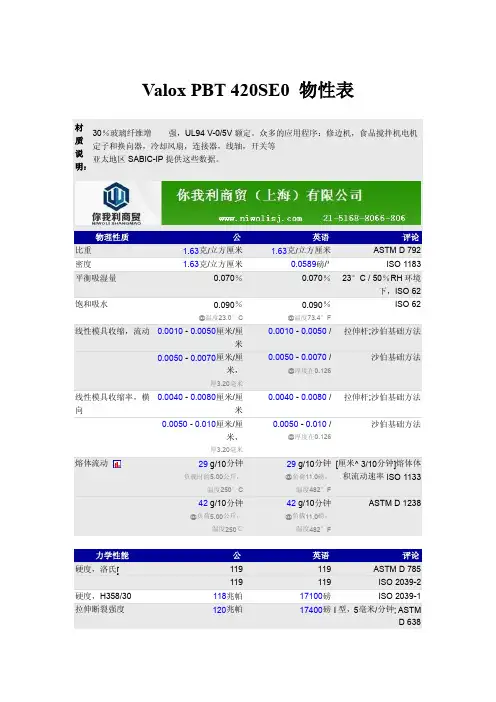This screenshot has height=702, width=496.
Task: Select the 物理性质 table header
Action: pos(112,237)
